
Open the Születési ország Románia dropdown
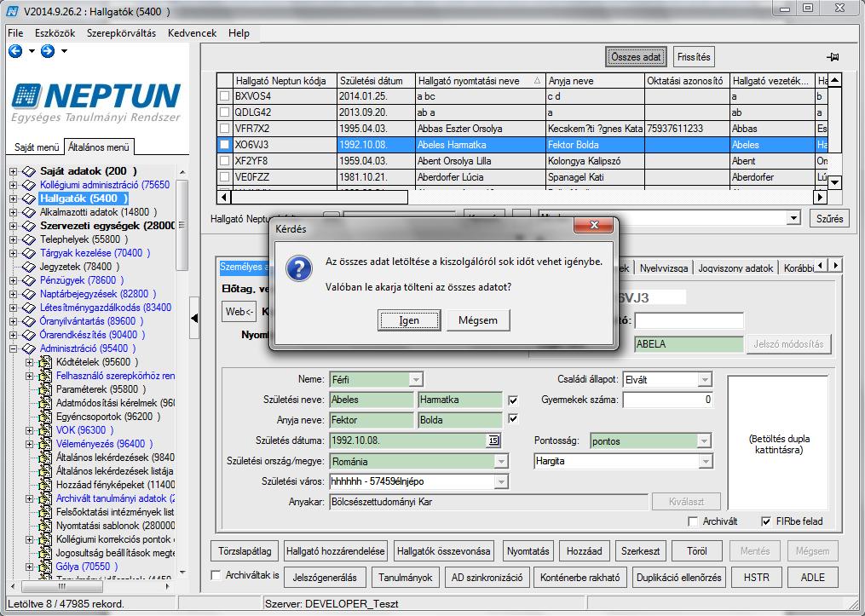501,461
